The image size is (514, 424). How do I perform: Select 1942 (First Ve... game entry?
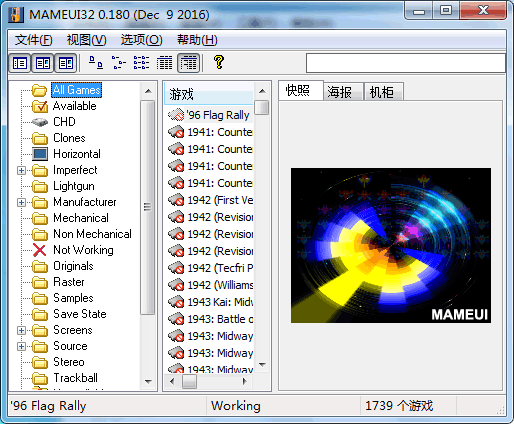(220, 200)
